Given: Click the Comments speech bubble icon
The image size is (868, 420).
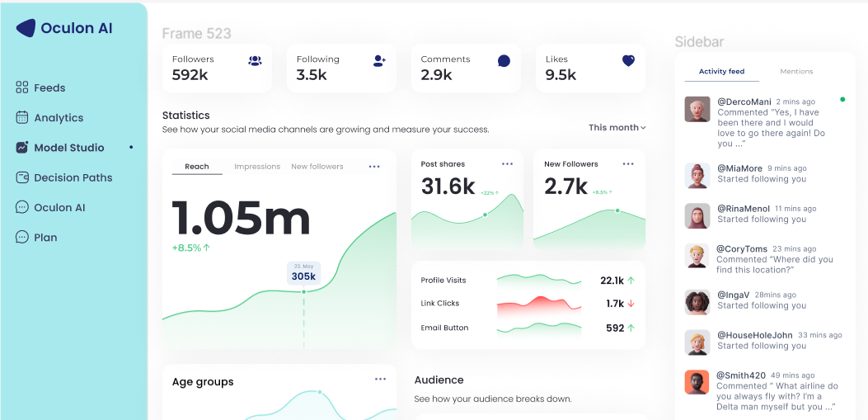Looking at the screenshot, I should pos(504,61).
